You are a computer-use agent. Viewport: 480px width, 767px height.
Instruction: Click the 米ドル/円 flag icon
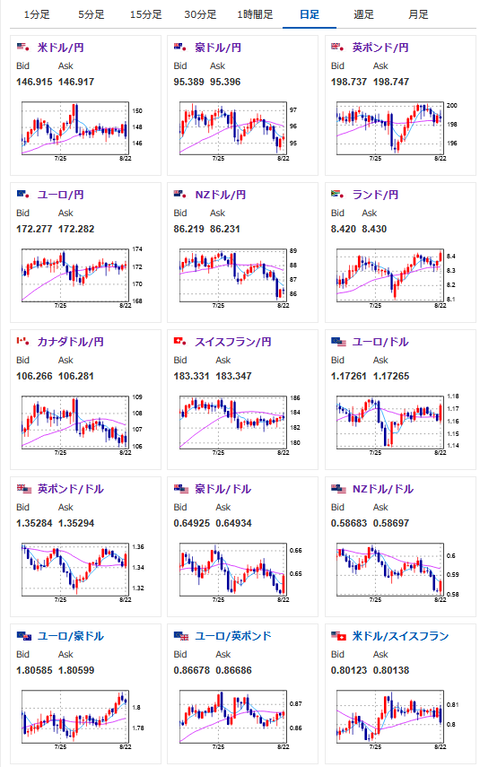click(23, 47)
